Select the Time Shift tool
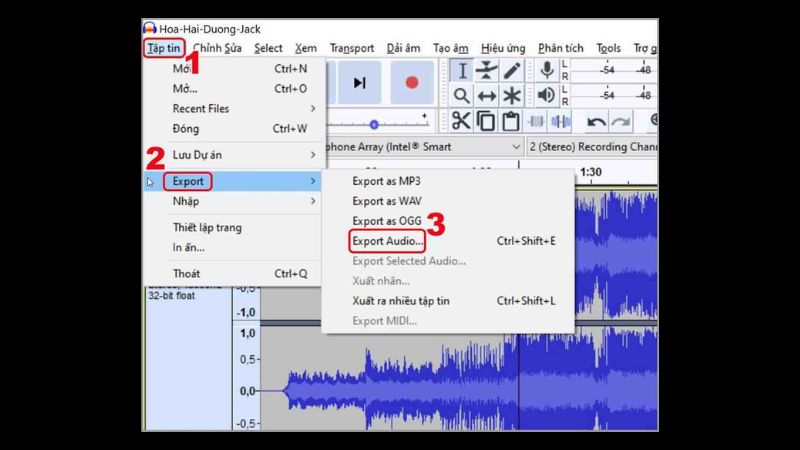Viewport: 800px width, 450px height. pos(486,95)
